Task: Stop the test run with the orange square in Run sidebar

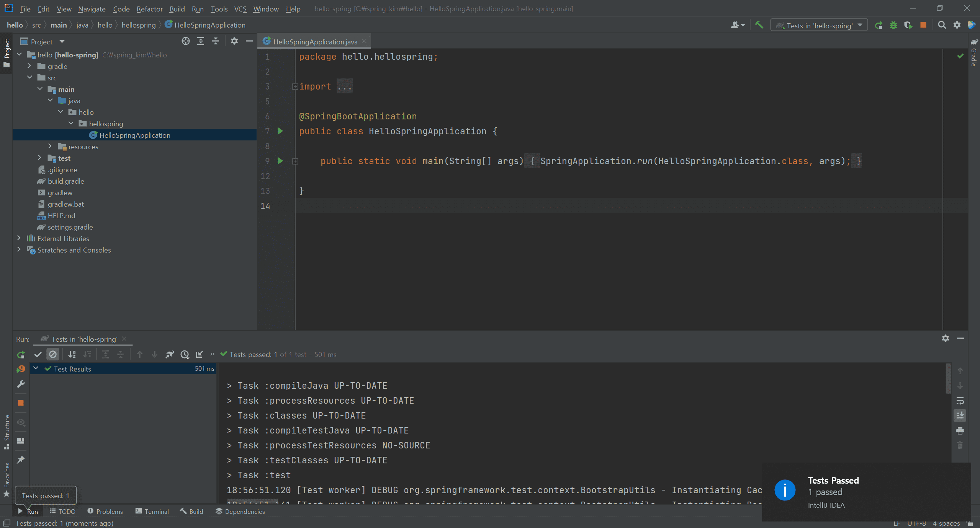Action: 21,403
